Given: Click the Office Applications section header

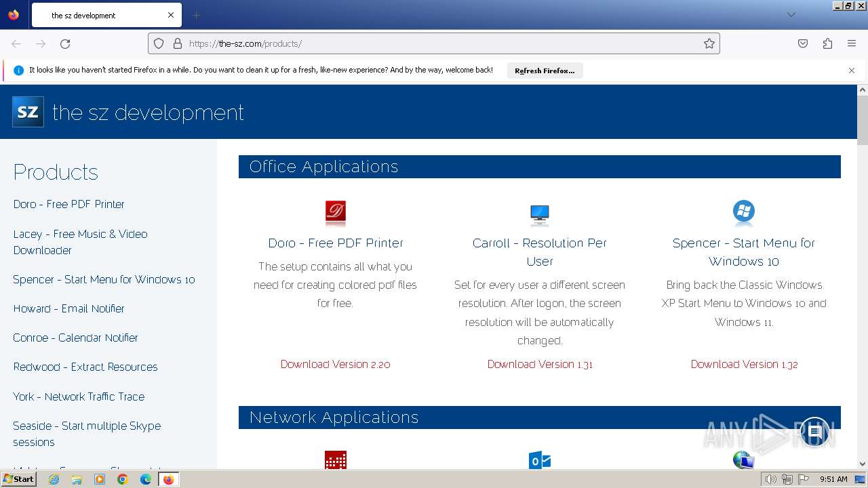Looking at the screenshot, I should [540, 167].
